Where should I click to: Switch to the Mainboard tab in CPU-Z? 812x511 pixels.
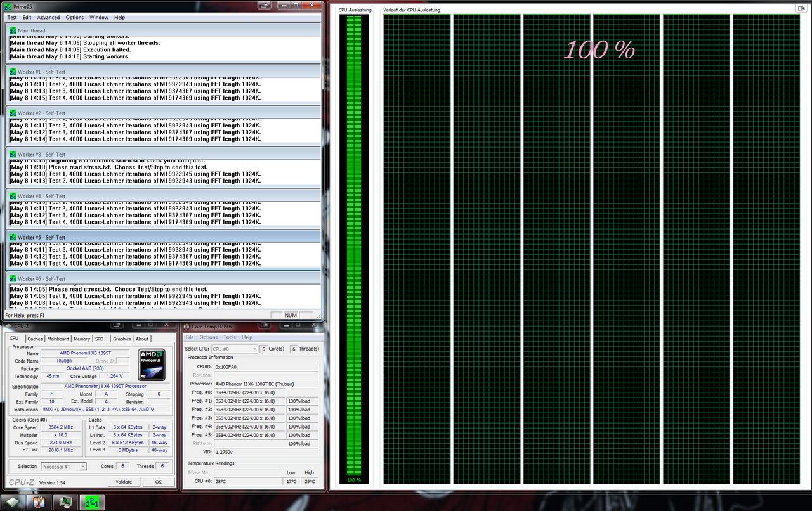tap(58, 339)
